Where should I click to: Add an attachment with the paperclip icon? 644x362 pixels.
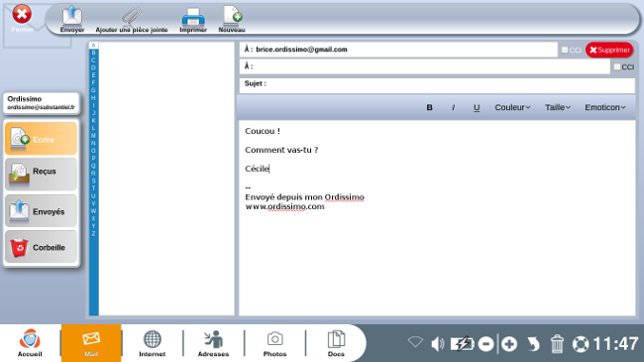132,19
